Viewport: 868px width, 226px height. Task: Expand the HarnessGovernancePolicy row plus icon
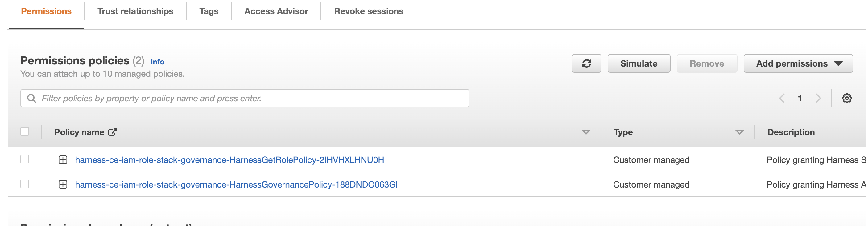tap(63, 185)
